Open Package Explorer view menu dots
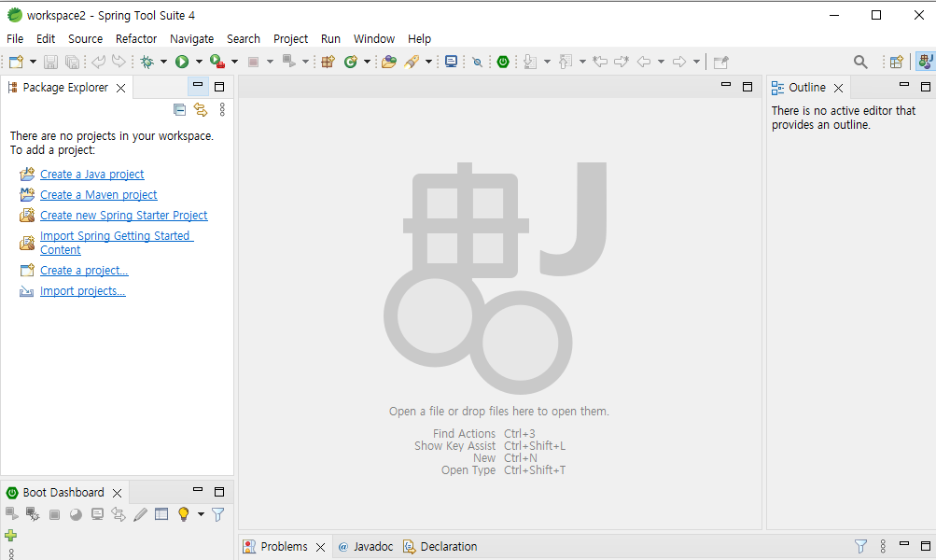Viewport: 936px width, 560px height. pos(222,110)
